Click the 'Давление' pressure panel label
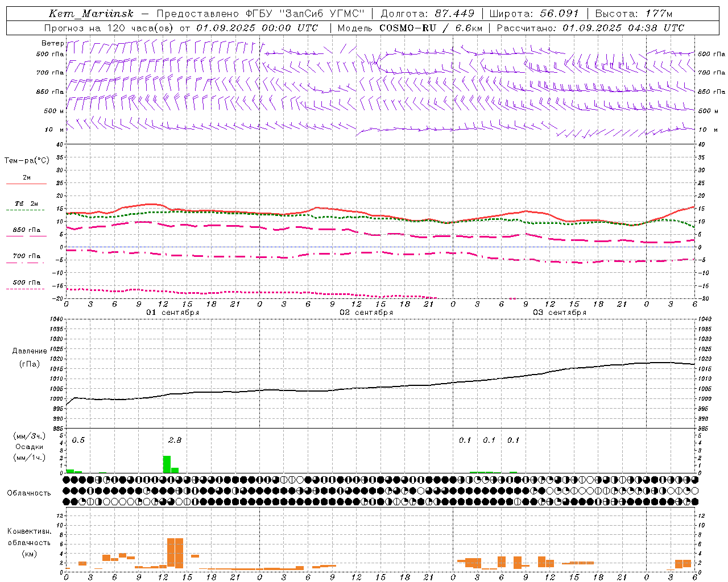This screenshot has height=582, width=728. click(x=30, y=351)
